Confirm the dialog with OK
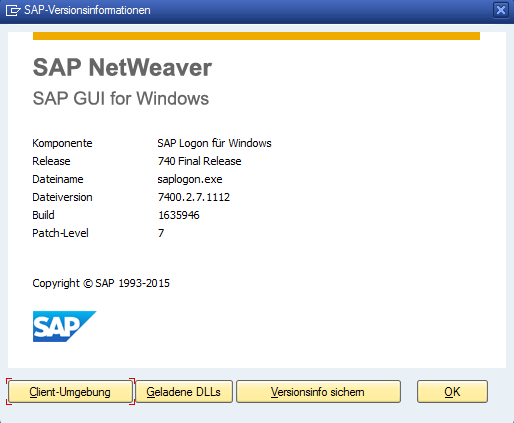 [452, 392]
